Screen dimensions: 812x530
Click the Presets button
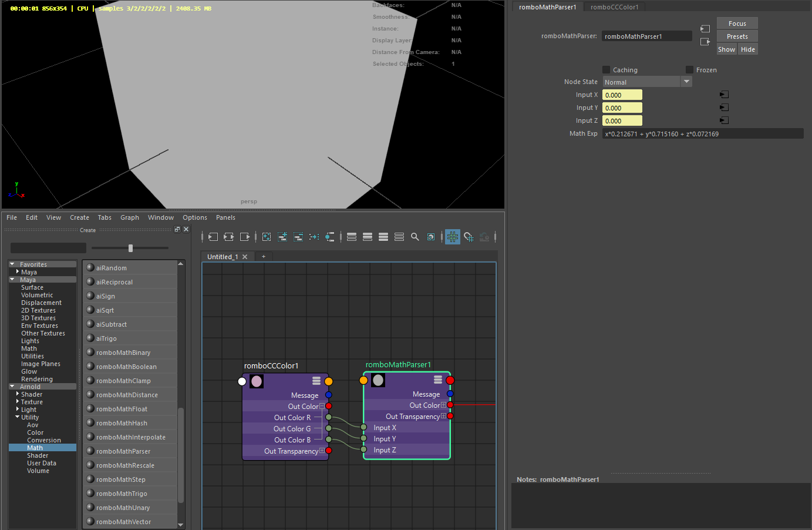point(737,36)
